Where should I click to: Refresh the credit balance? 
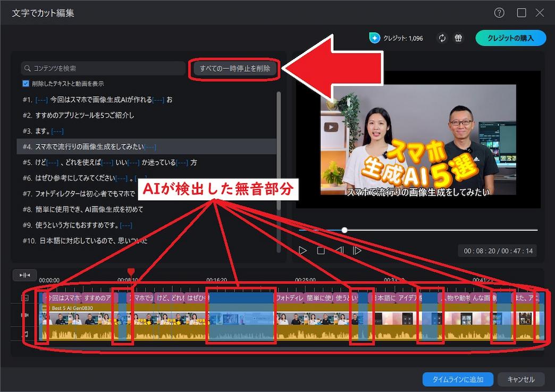(x=442, y=38)
